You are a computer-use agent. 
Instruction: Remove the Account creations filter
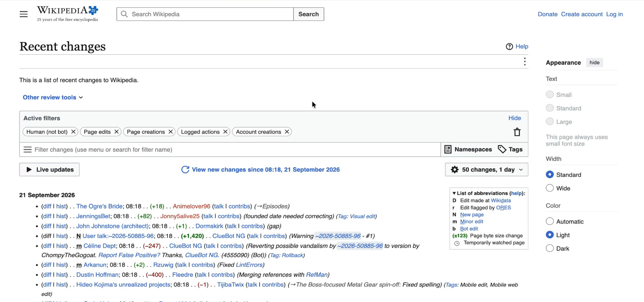287,132
